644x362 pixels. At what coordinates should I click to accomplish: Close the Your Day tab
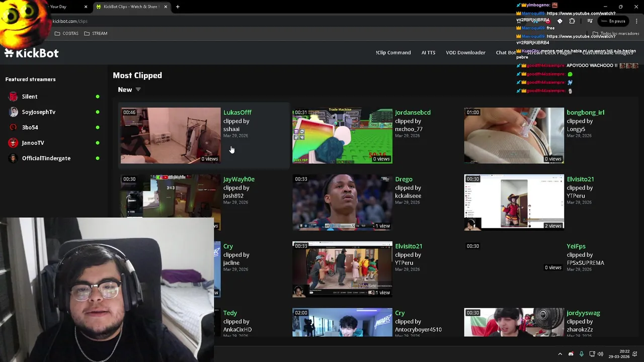point(86,7)
